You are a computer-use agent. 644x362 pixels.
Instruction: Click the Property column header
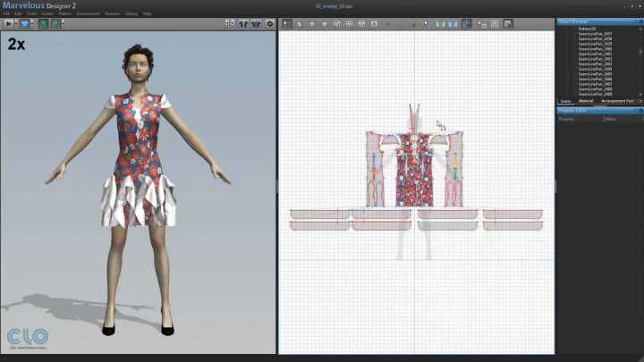[568, 118]
